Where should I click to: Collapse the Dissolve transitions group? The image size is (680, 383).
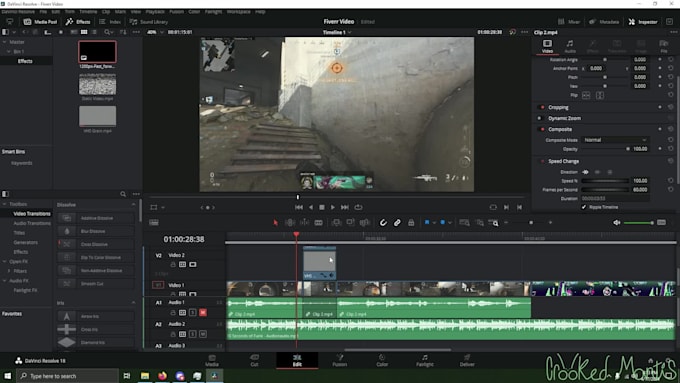pos(133,205)
